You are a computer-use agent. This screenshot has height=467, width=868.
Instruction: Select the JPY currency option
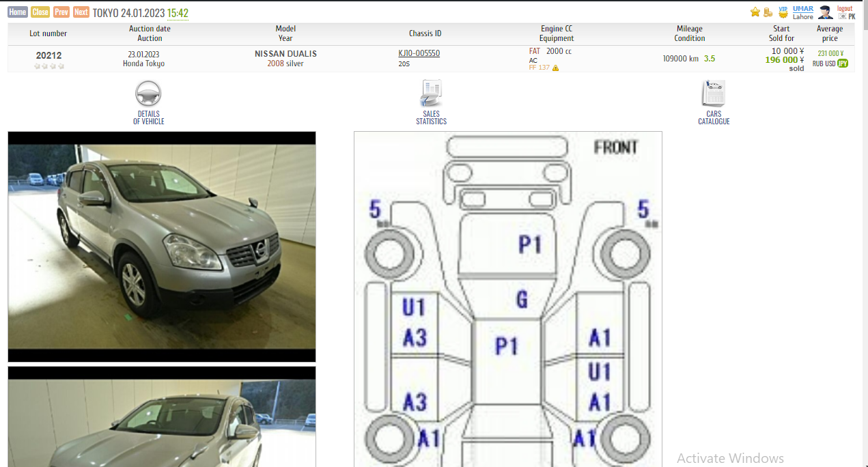pos(843,63)
